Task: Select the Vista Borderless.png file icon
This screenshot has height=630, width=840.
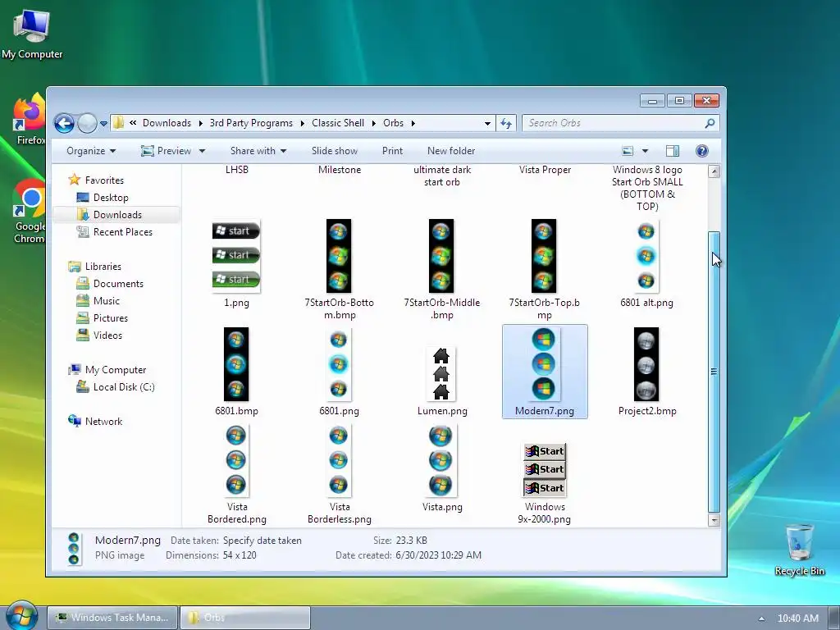Action: click(339, 460)
